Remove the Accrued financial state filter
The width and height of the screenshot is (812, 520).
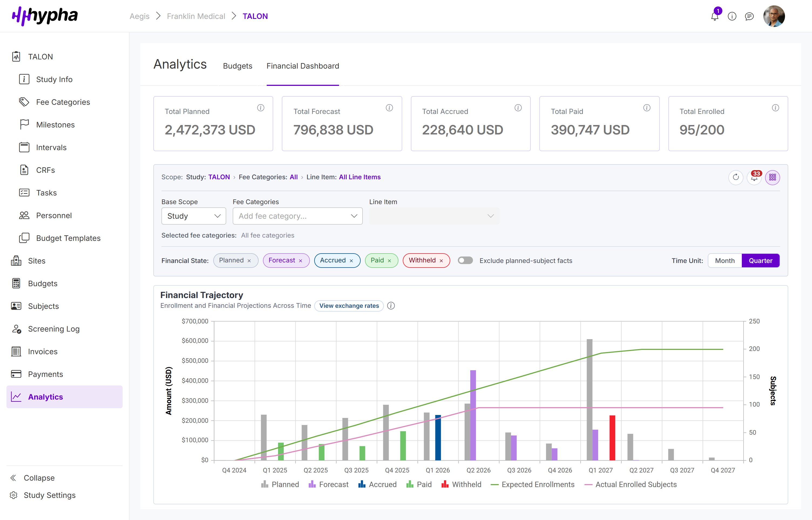[x=351, y=260]
